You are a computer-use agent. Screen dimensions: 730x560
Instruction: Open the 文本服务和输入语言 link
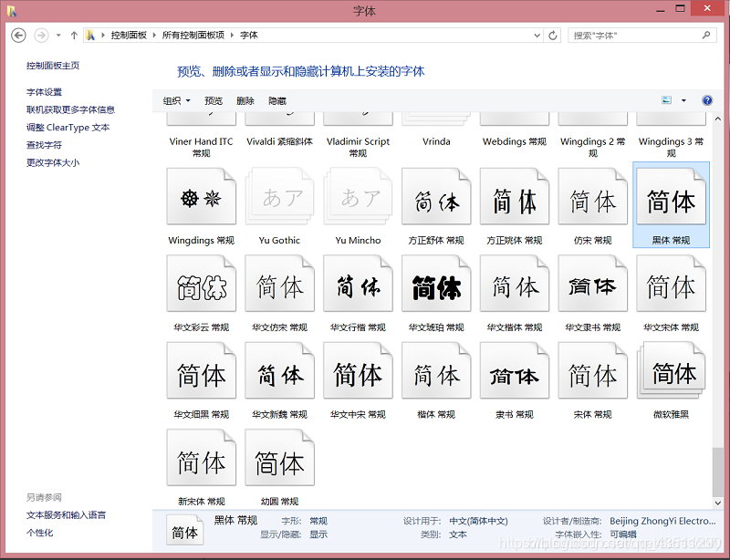coord(66,515)
